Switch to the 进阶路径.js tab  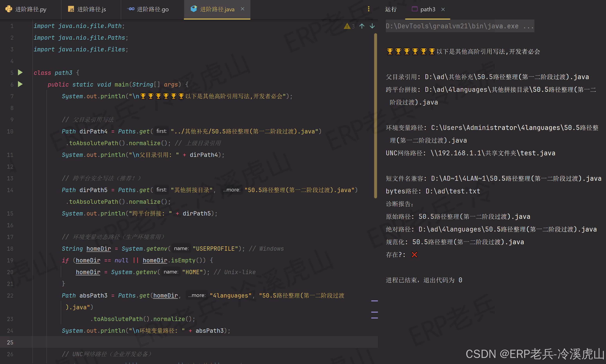point(91,9)
